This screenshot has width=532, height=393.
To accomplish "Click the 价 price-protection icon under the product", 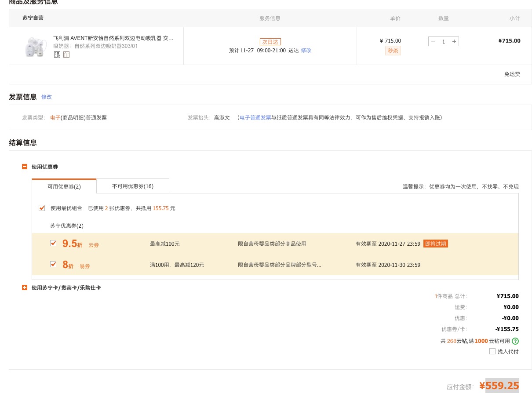I will 66,55.
